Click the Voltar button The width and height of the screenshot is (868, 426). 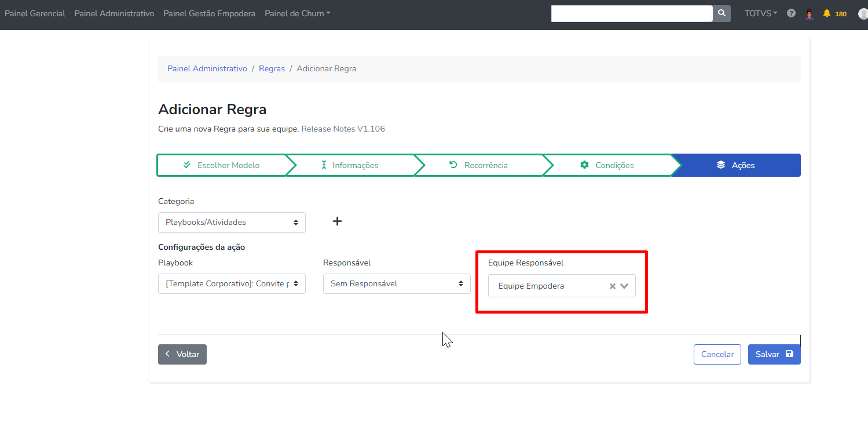point(182,354)
